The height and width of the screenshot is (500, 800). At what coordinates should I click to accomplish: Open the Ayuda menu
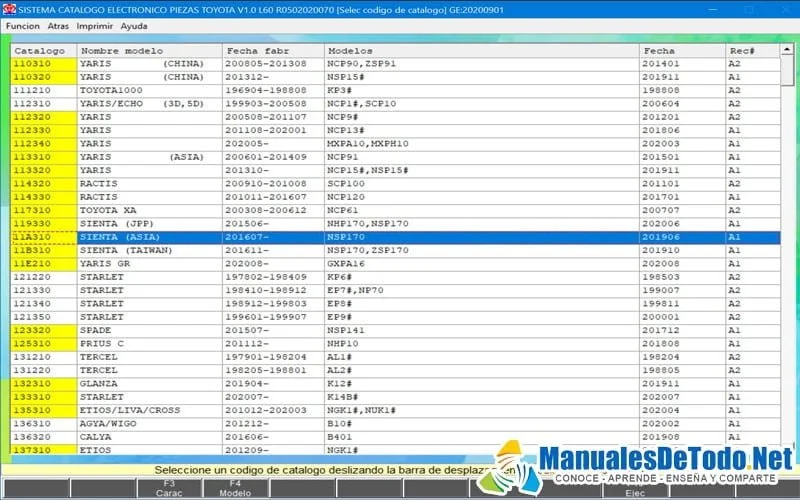(134, 26)
